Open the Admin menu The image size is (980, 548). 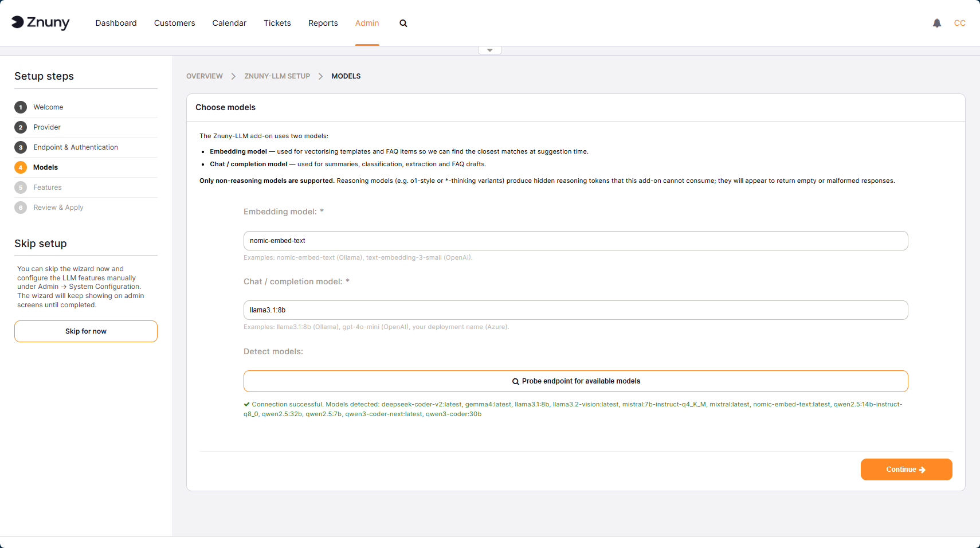click(x=367, y=23)
